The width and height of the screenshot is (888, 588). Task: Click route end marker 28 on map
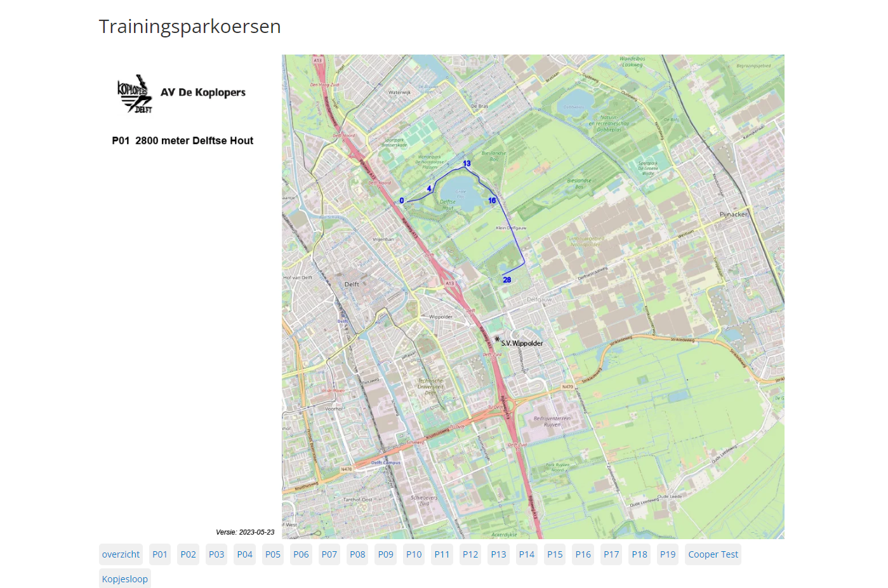(507, 280)
